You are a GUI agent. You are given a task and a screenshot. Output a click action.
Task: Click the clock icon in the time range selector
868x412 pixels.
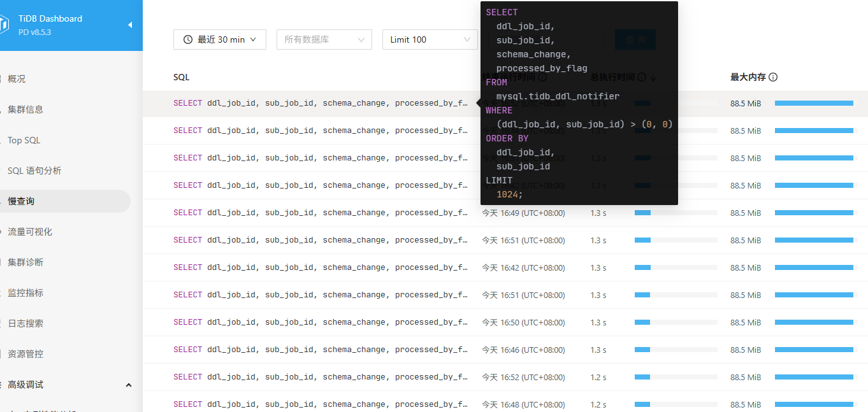pos(188,39)
